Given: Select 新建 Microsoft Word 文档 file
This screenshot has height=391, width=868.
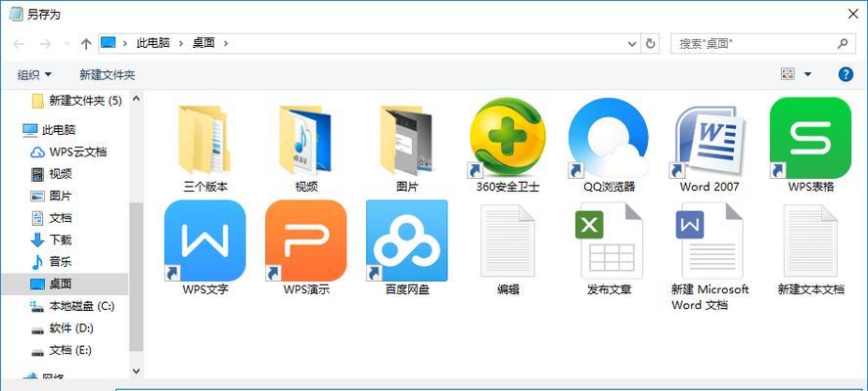Looking at the screenshot, I should pos(709,256).
